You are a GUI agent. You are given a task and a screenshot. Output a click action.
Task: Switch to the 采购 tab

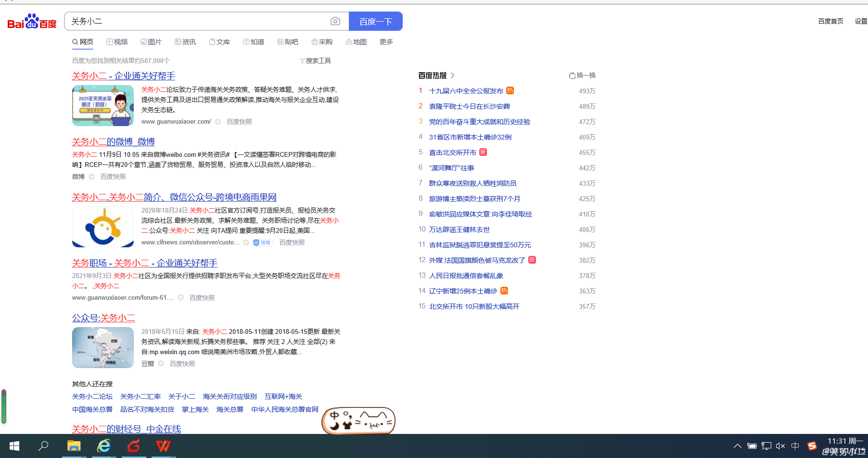[x=322, y=42]
